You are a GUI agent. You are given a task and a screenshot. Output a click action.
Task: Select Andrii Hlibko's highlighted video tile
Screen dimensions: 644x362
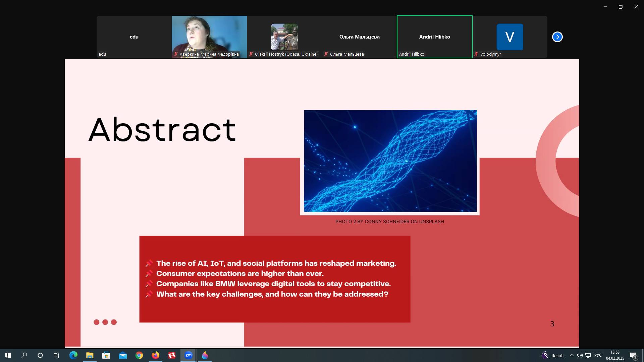coord(434,37)
